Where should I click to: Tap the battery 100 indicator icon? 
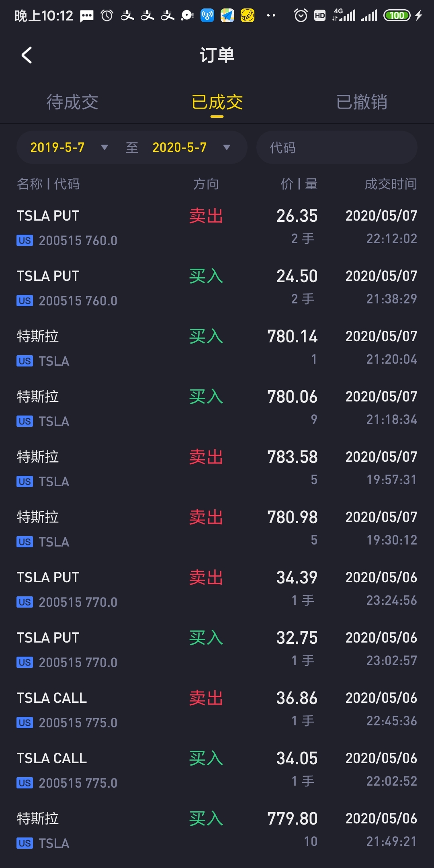397,16
